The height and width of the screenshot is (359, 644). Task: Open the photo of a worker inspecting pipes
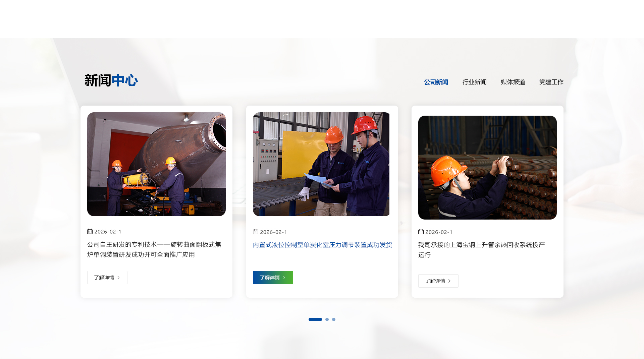pos(487,168)
